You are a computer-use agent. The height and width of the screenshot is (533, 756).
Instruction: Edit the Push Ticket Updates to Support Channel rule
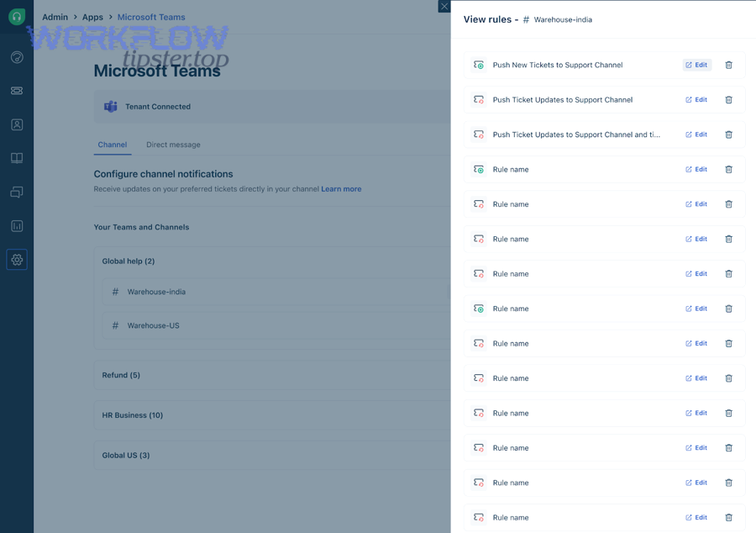point(696,99)
